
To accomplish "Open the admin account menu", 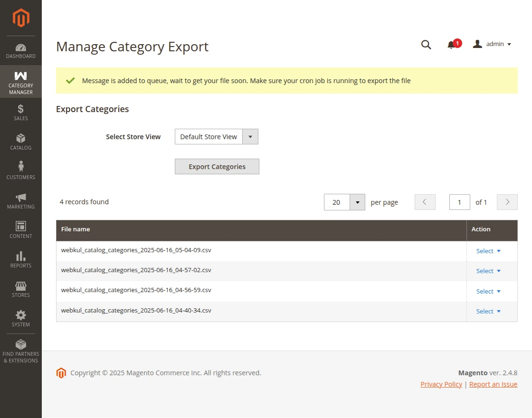I will click(493, 44).
